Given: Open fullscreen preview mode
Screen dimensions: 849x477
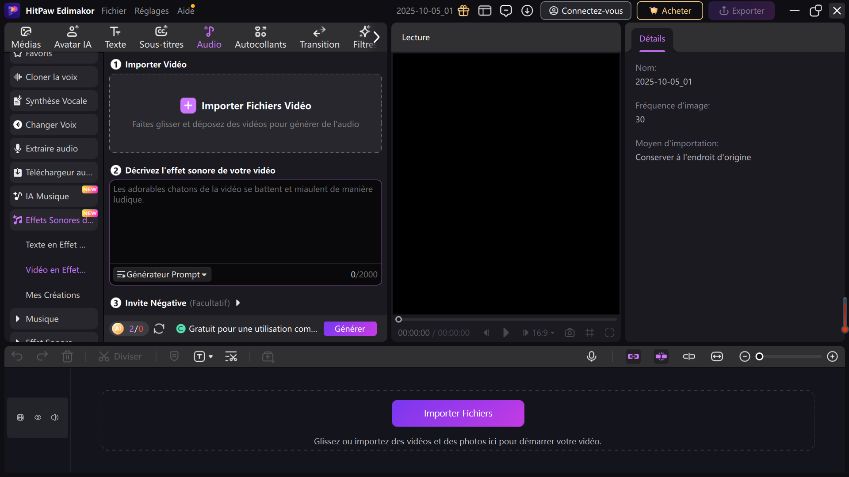Looking at the screenshot, I should (610, 332).
